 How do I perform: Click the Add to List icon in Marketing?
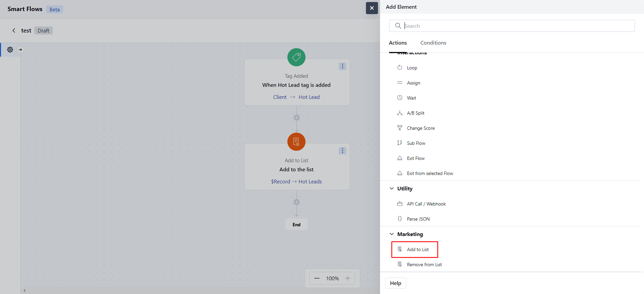point(400,249)
